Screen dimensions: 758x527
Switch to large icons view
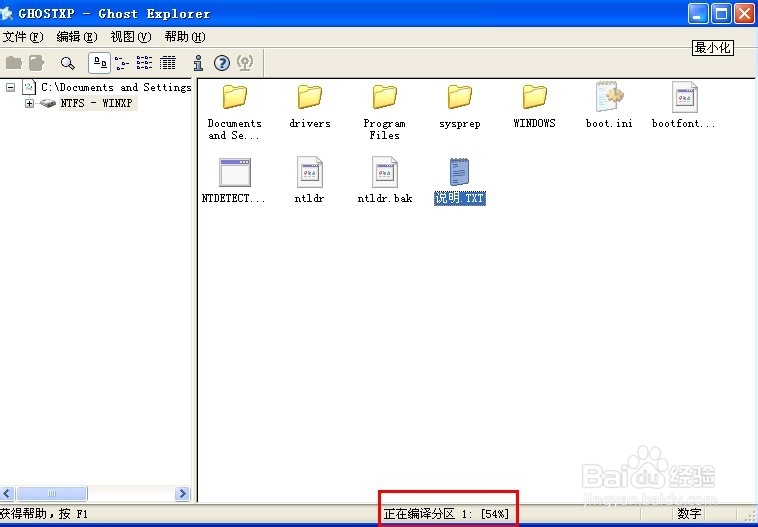pos(100,63)
